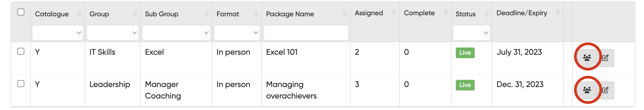Sort table by Package Name arrows
644x110 pixels.
click(345, 14)
